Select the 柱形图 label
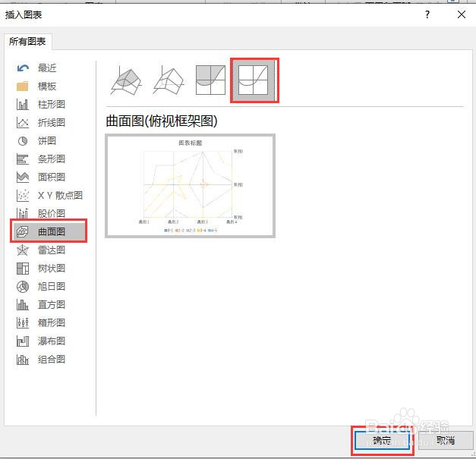The image size is (476, 459). [52, 105]
